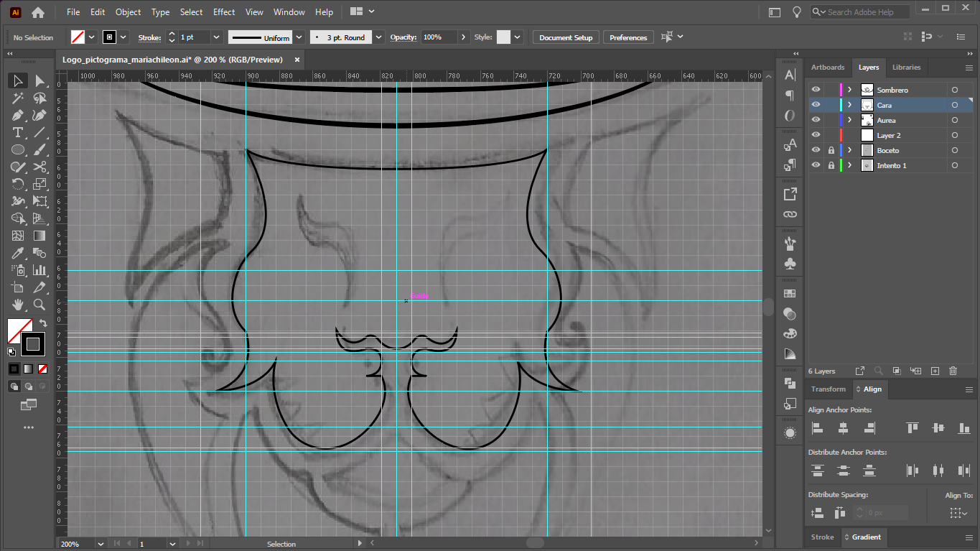Open the zoom level 200% dropdown
The height and width of the screenshot is (551, 980).
[x=100, y=544]
